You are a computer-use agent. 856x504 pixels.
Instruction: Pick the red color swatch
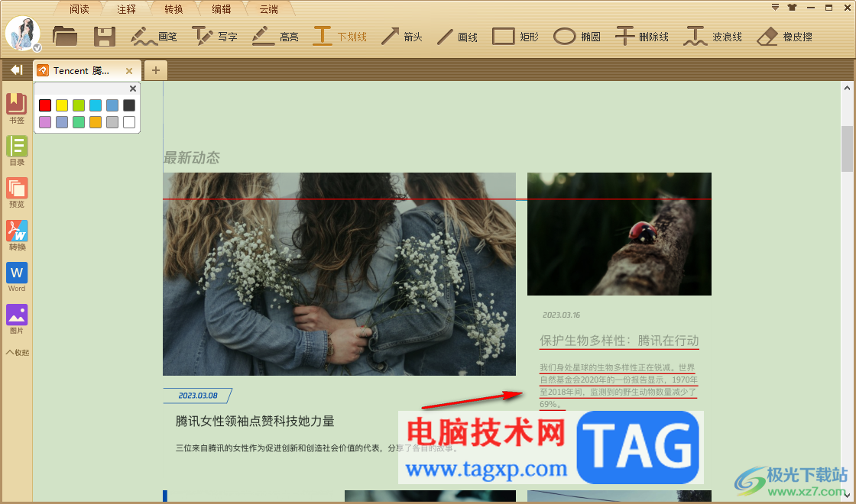(x=45, y=105)
